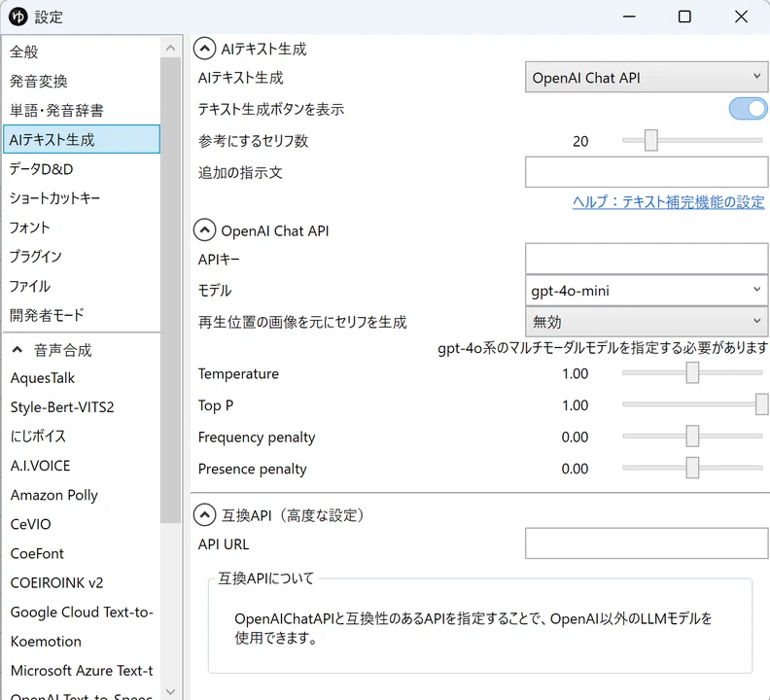The width and height of the screenshot is (770, 700).
Task: Focus the API URL input field
Action: coord(647,543)
